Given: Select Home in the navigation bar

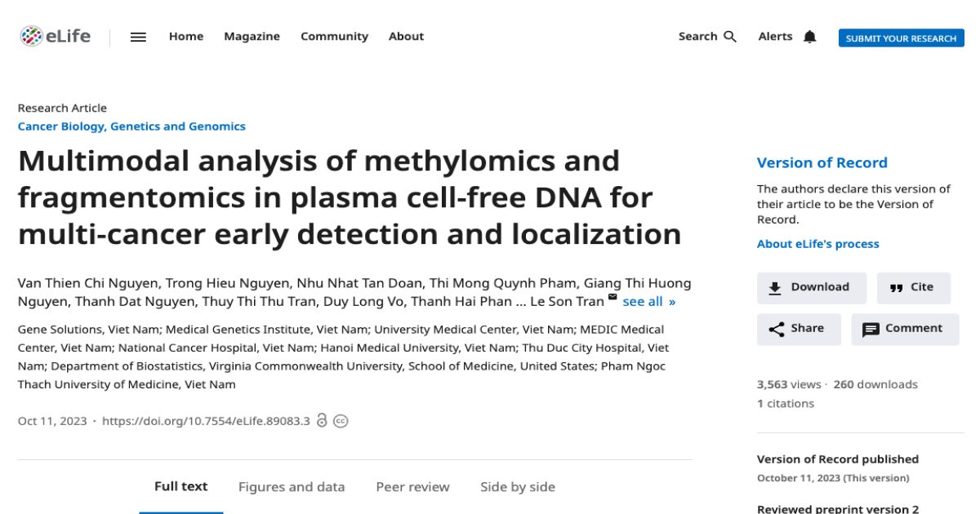Looking at the screenshot, I should coord(186,36).
